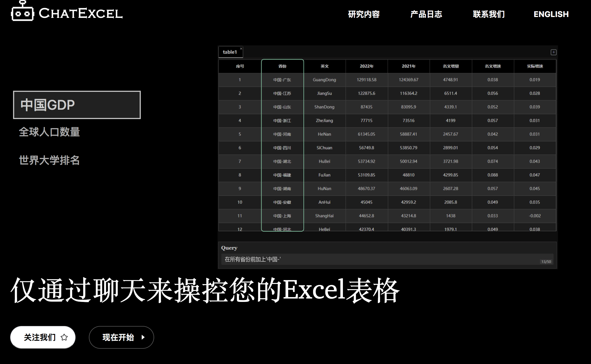This screenshot has width=591, height=364.
Task: Click the 中国-湖北 cell
Action: [282, 162]
